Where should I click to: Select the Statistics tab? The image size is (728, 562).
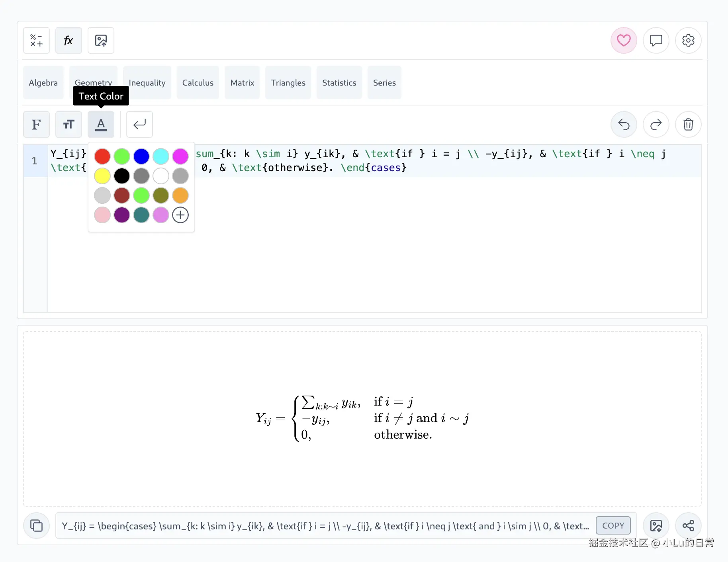coord(339,83)
